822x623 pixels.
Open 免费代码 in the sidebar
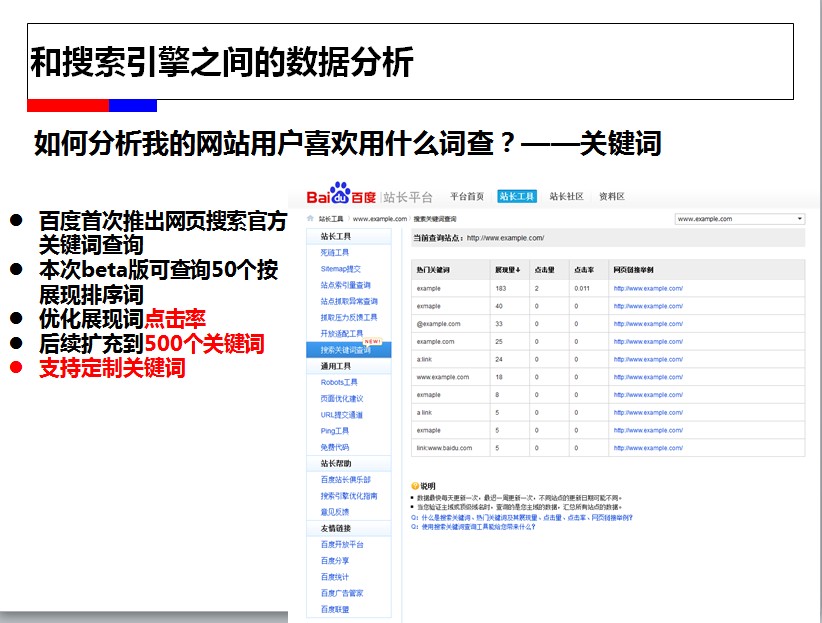coord(334,447)
